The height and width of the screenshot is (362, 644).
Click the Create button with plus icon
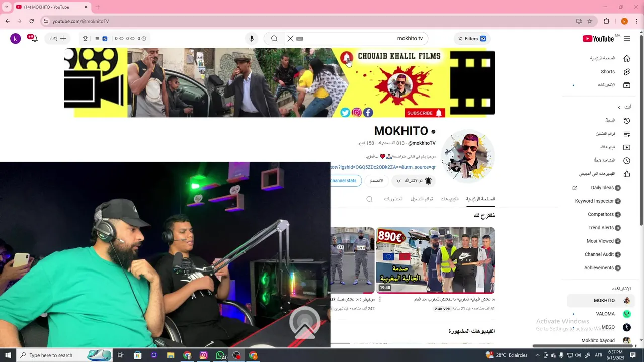(58, 39)
